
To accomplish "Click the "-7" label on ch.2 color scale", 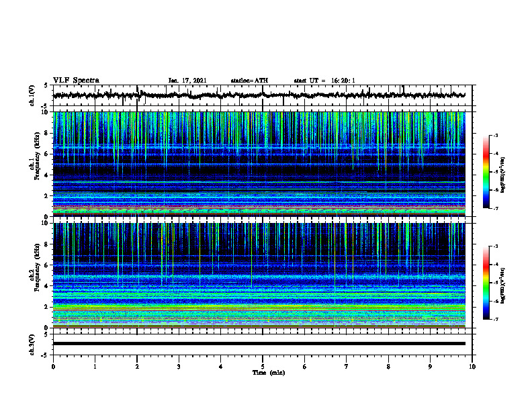I will click(x=496, y=319).
